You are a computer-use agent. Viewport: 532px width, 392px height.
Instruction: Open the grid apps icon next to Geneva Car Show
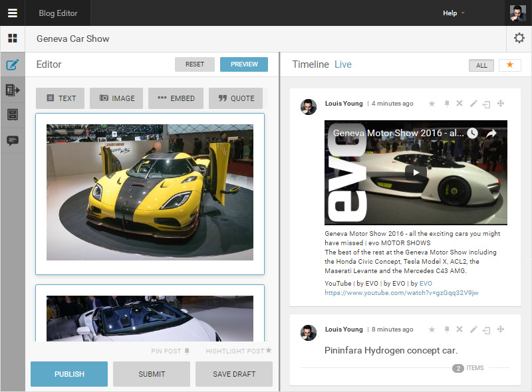[12, 39]
